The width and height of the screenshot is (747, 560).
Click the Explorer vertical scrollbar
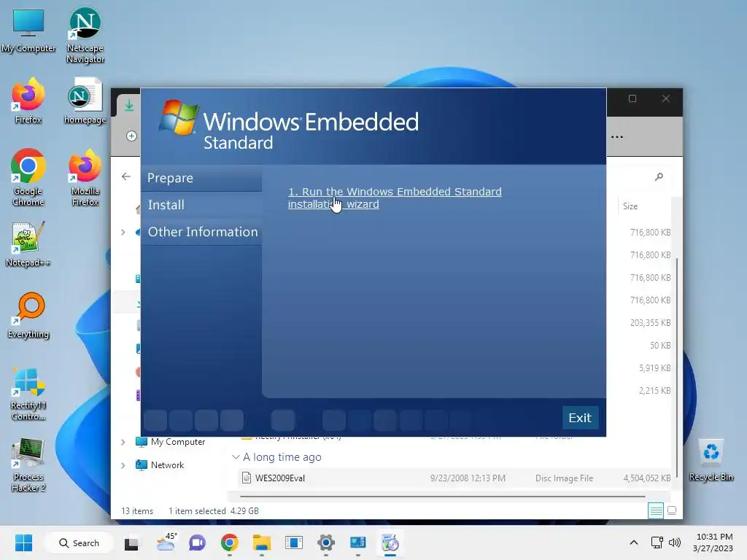676,367
